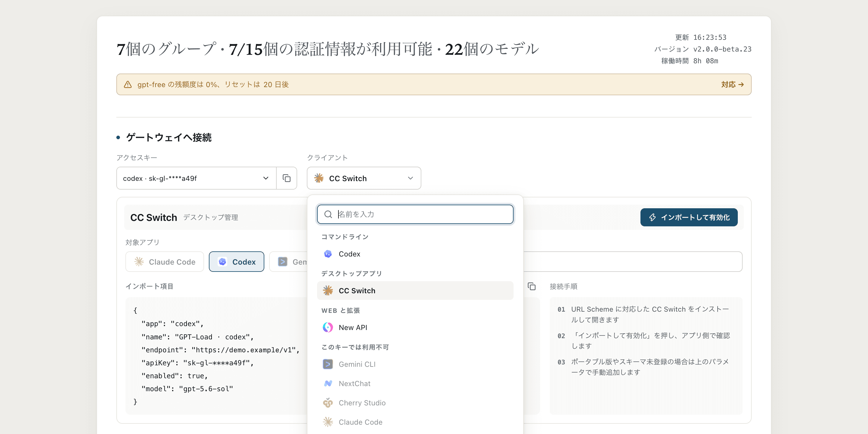Copy import items with the copy icon
Screen dimensions: 868x434
pyautogui.click(x=532, y=286)
